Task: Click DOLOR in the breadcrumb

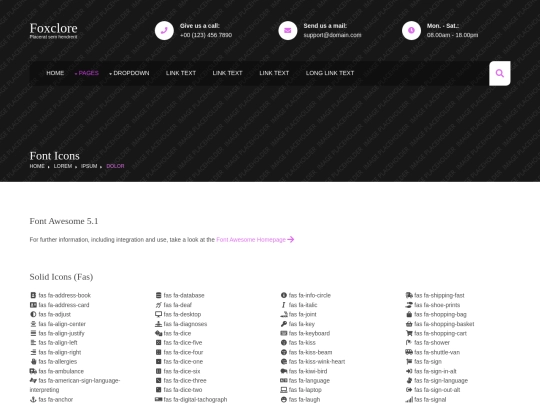Action: pos(115,166)
